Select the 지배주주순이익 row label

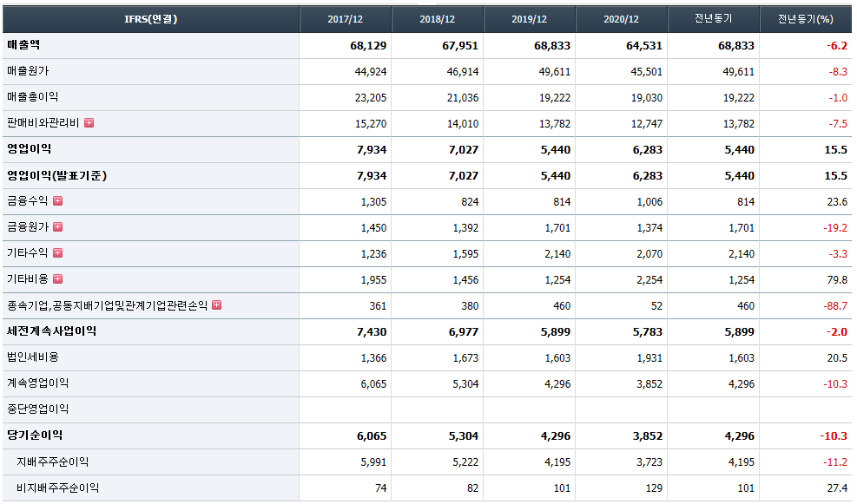click(x=52, y=462)
